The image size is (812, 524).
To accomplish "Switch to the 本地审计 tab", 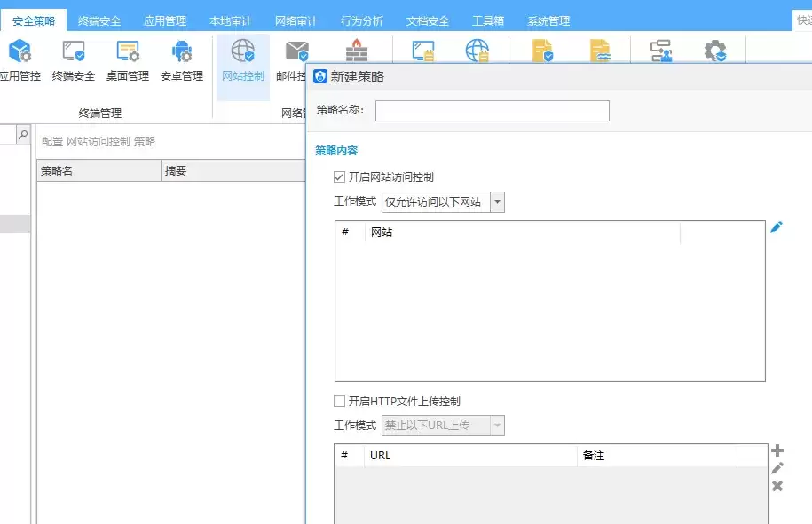I will coord(231,20).
